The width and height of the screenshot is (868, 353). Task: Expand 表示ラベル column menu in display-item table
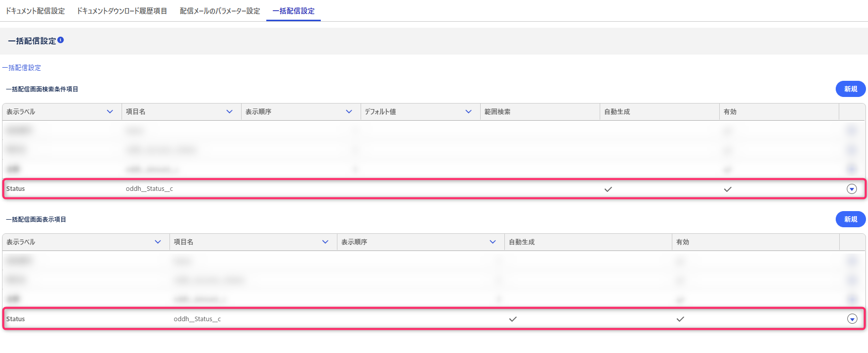158,242
